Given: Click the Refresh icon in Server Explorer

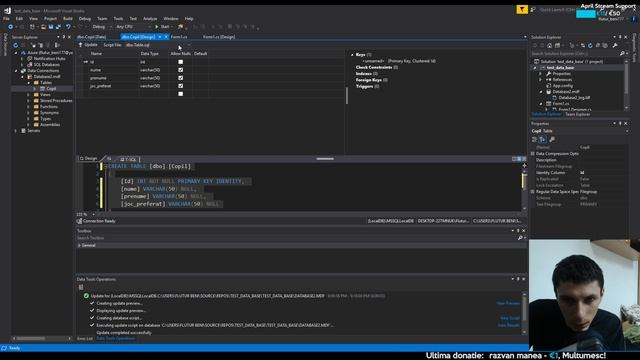Looking at the screenshot, I should tap(16, 45).
